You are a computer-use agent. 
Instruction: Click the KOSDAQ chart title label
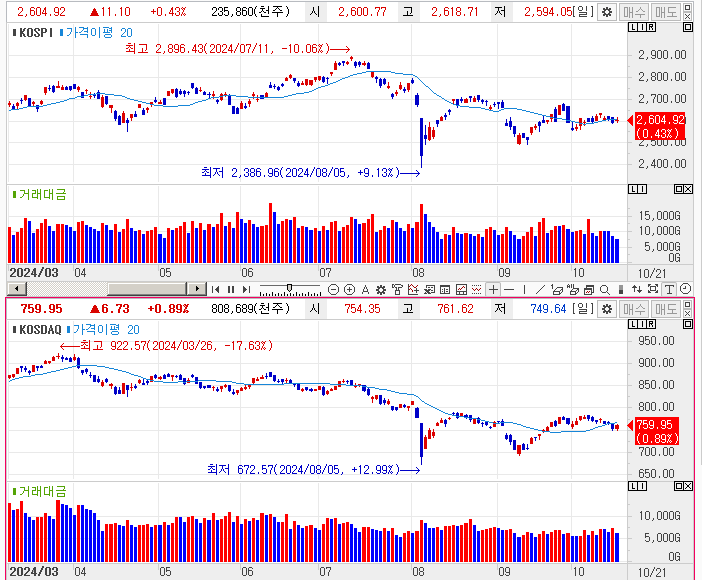[x=40, y=330]
